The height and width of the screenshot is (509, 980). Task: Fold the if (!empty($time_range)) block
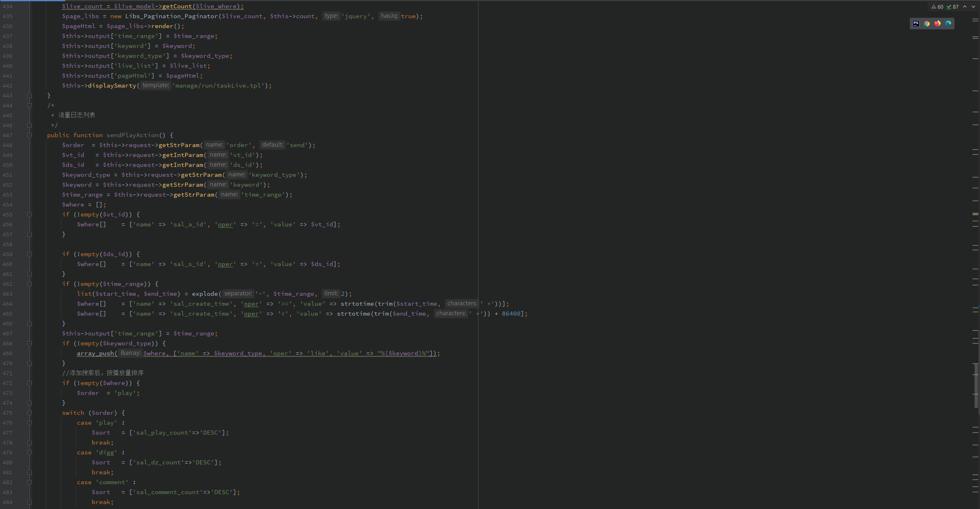[x=29, y=284]
